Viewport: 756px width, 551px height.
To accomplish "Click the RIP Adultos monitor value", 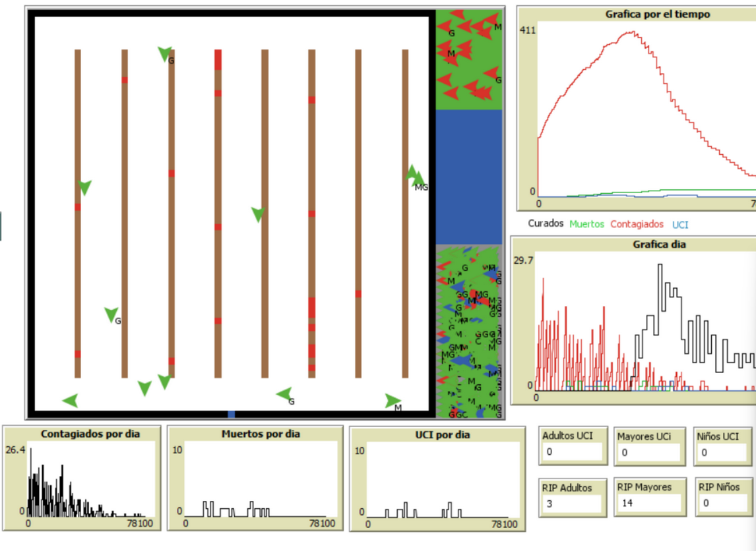I will pyautogui.click(x=571, y=504).
